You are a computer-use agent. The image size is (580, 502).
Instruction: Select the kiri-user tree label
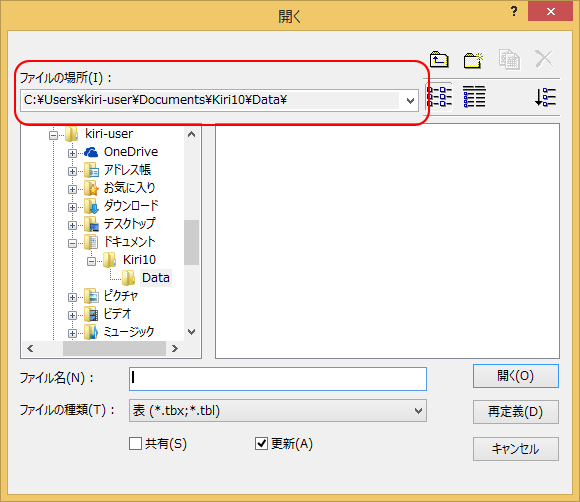[109, 134]
